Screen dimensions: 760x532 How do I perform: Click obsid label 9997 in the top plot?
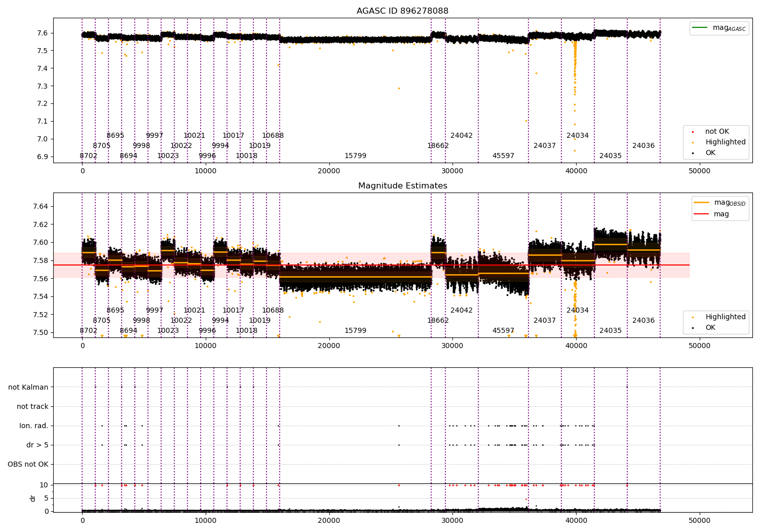[155, 136]
